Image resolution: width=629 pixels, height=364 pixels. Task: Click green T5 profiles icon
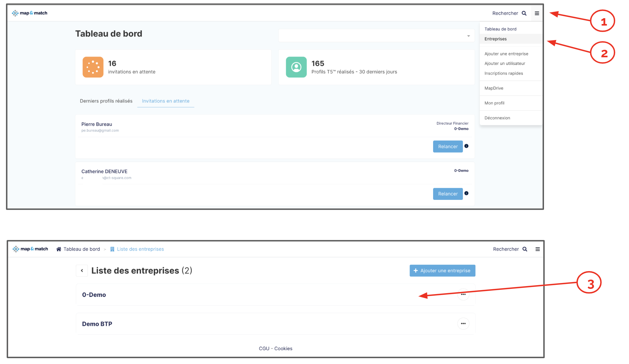pyautogui.click(x=296, y=67)
